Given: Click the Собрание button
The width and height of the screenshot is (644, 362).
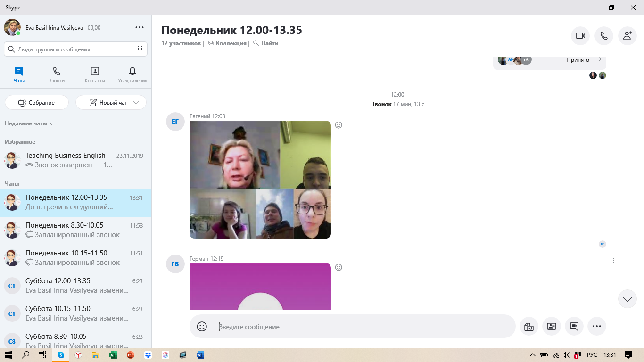Looking at the screenshot, I should pos(37,103).
